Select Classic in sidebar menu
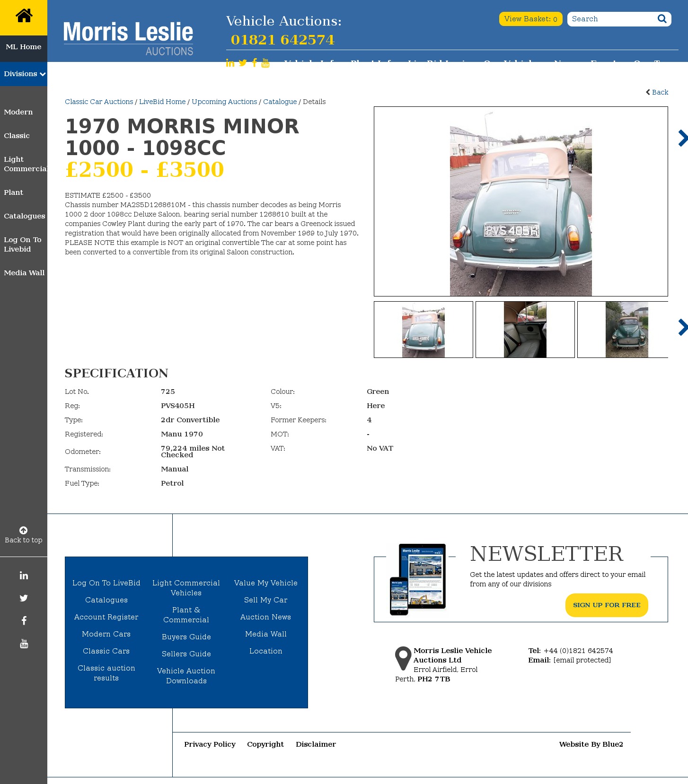 (17, 136)
